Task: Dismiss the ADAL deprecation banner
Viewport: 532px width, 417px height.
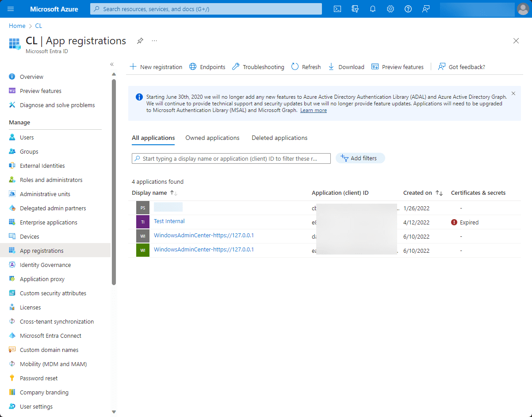Action: (x=513, y=93)
